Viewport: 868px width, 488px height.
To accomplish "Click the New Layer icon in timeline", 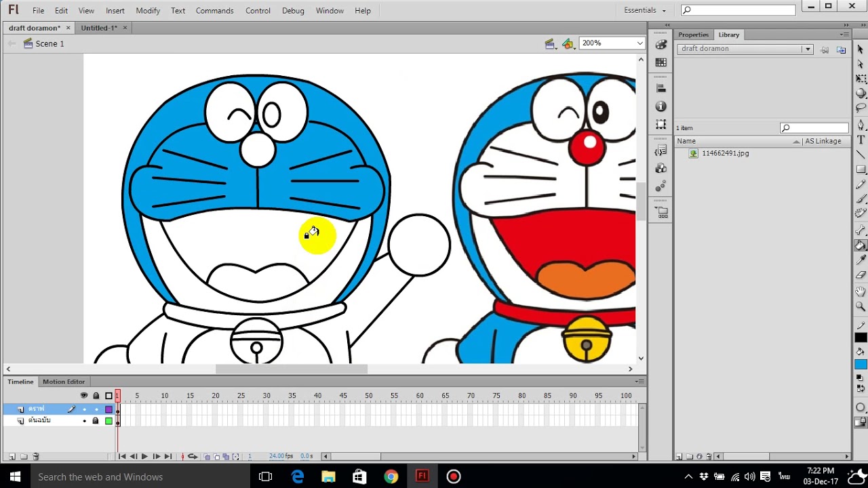I will coord(12,457).
